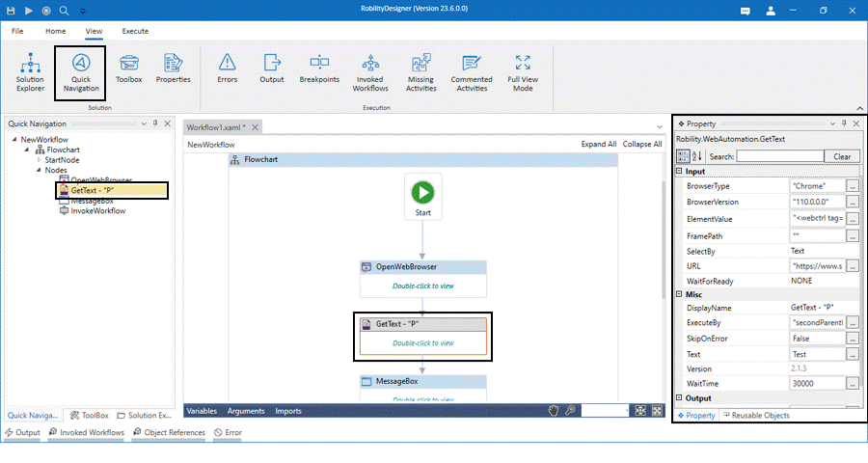Open Breakpoints from the ribbon
The height and width of the screenshot is (463, 868).
pyautogui.click(x=319, y=68)
